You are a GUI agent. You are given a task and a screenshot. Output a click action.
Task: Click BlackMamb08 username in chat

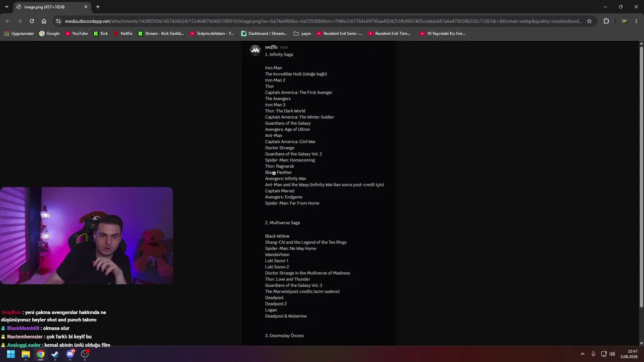tap(23, 328)
